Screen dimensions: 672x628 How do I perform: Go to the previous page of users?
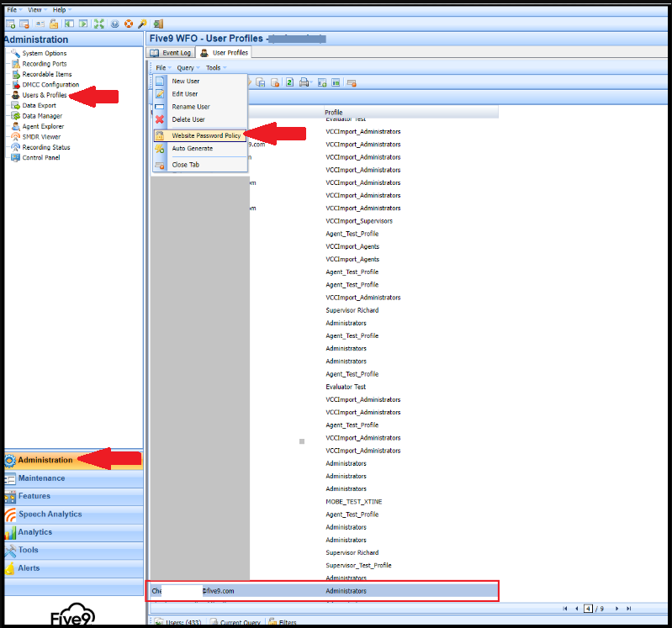point(576,609)
